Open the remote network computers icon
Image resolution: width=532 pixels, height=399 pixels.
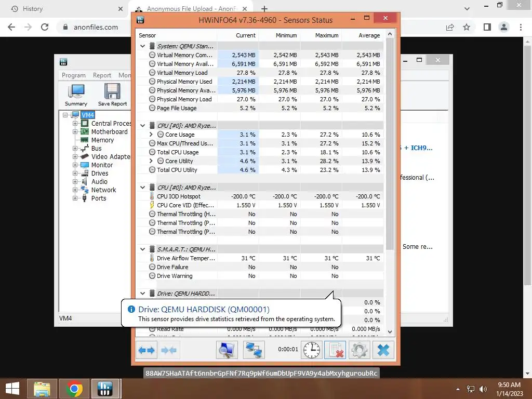click(254, 350)
